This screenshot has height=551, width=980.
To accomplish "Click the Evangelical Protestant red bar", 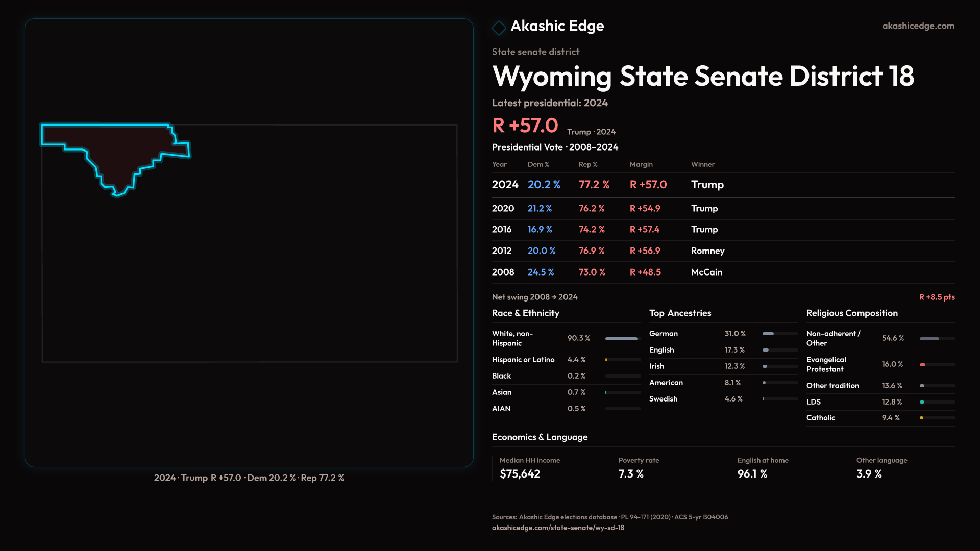I will tap(923, 365).
